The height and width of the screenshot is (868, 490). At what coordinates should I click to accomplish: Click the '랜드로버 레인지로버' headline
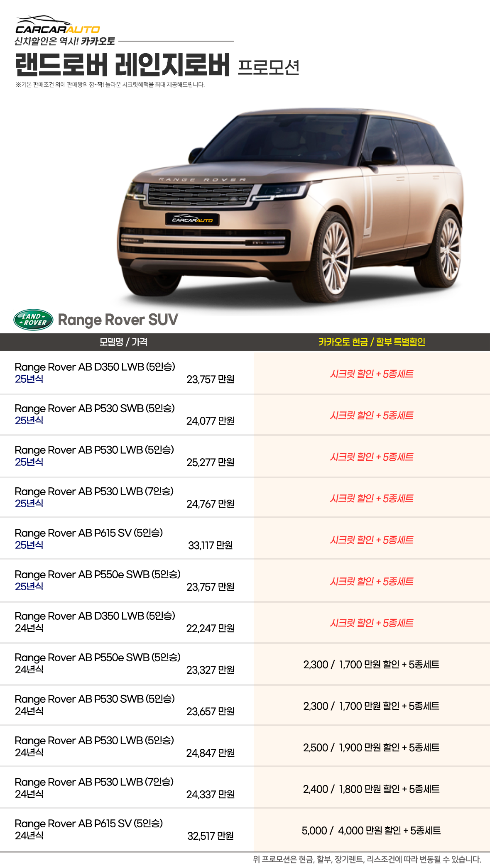coord(122,64)
